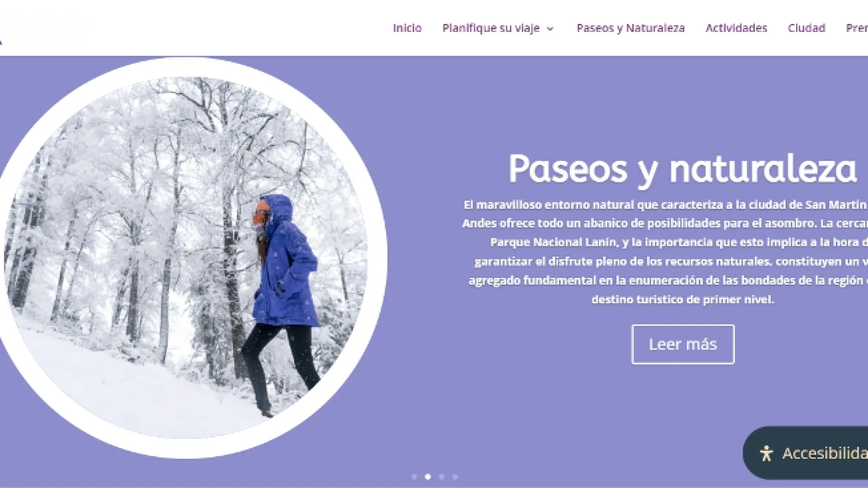Viewport: 868px width, 488px height.
Task: Open the Ciudad menu item
Action: coord(807,28)
